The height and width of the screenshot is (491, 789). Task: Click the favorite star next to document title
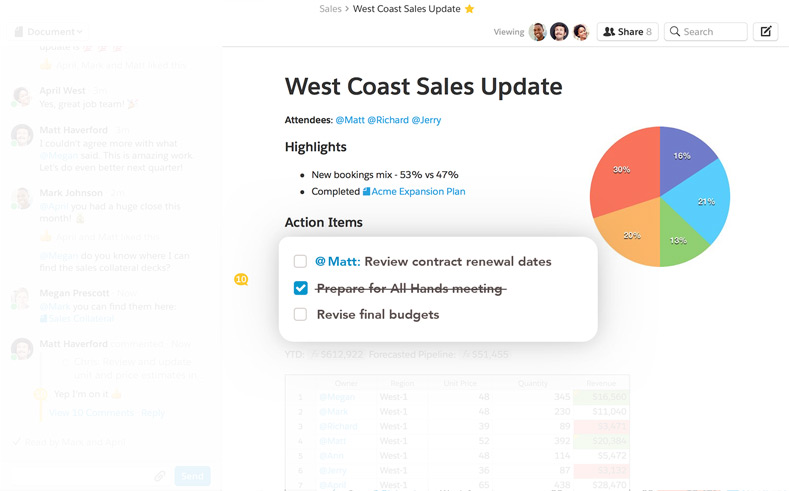470,9
